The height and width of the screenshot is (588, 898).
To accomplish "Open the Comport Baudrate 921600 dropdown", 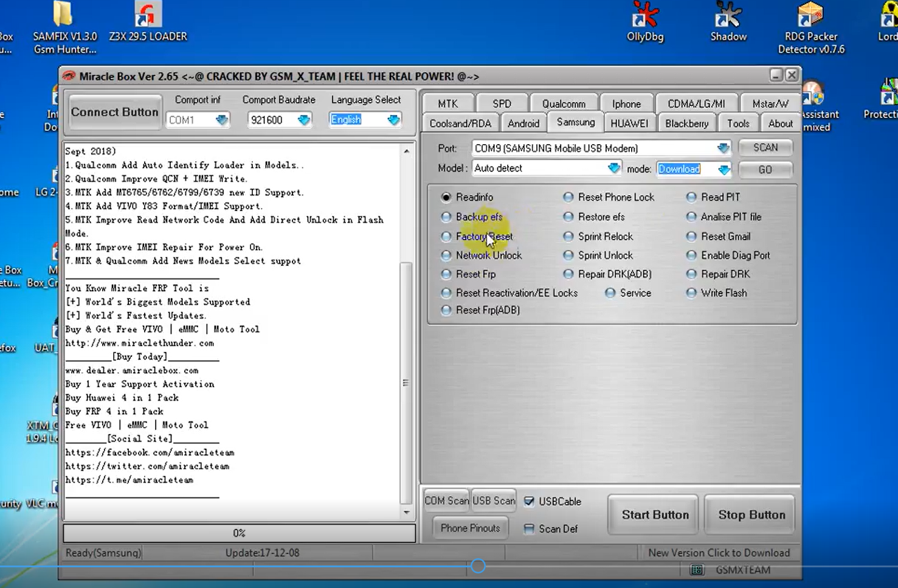I will (x=304, y=120).
